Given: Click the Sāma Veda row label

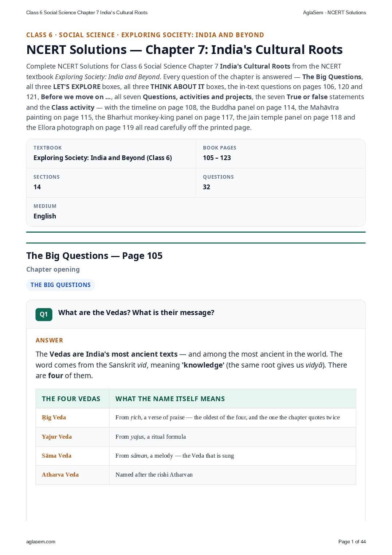Looking at the screenshot, I should [x=56, y=456].
